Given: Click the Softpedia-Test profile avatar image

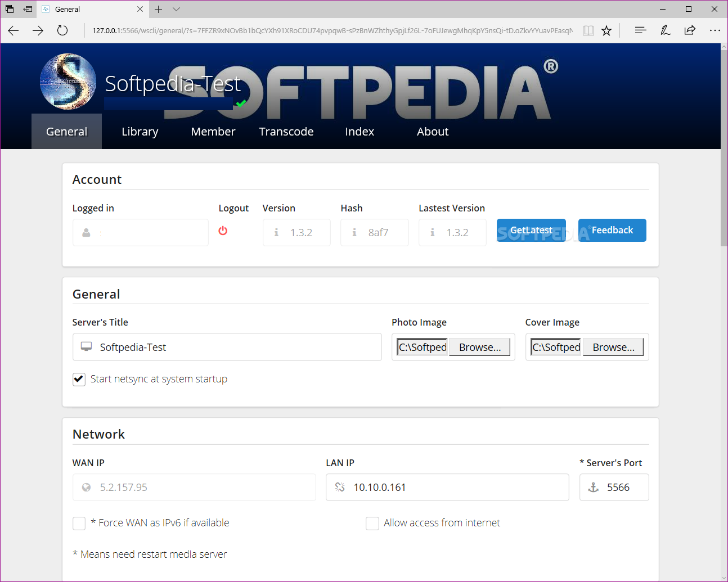Looking at the screenshot, I should click(68, 82).
